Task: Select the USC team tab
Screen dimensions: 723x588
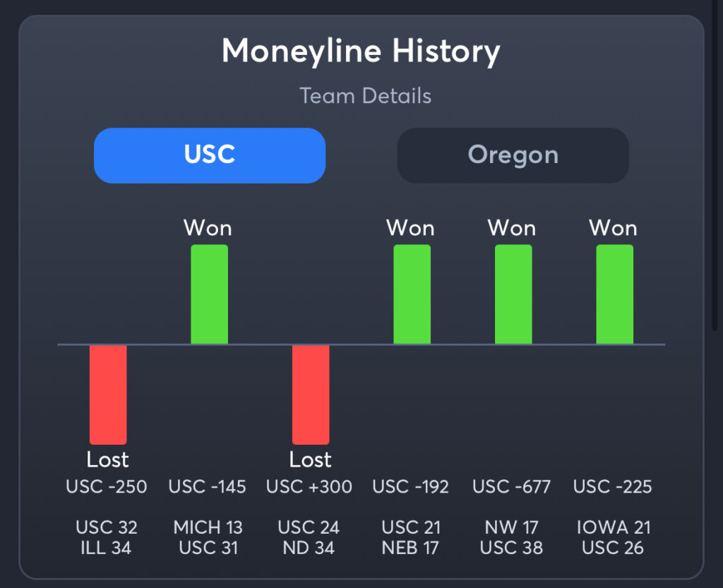Action: 209,155
